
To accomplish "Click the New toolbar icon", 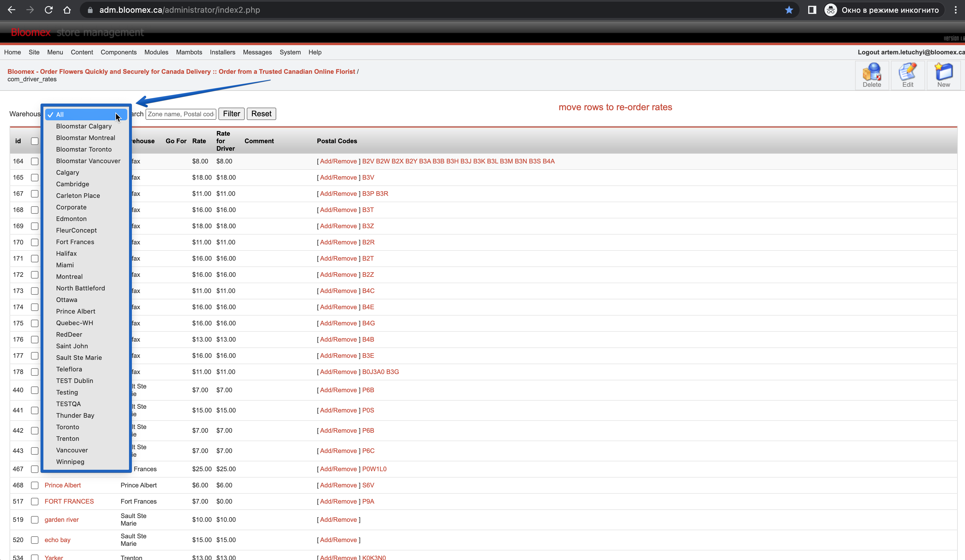I will click(x=943, y=75).
